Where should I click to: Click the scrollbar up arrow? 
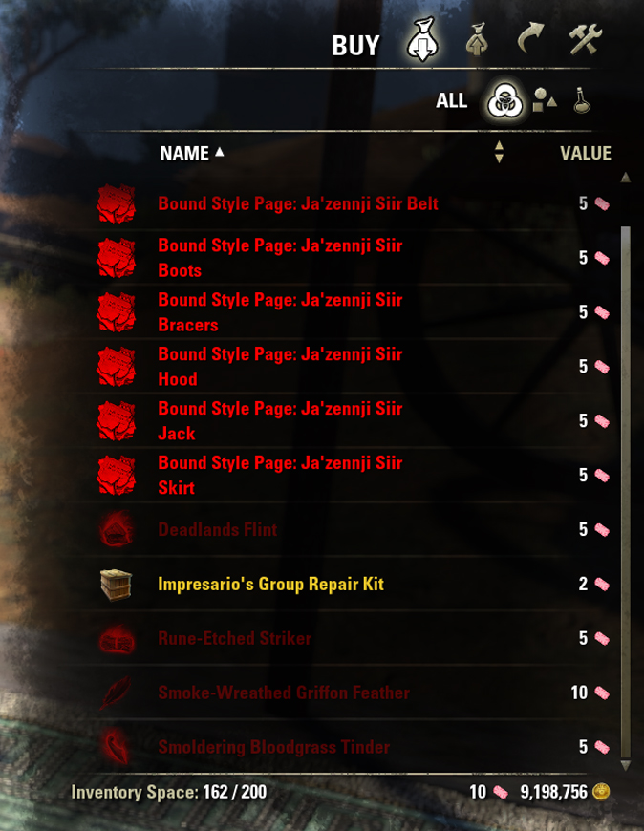tap(626, 178)
